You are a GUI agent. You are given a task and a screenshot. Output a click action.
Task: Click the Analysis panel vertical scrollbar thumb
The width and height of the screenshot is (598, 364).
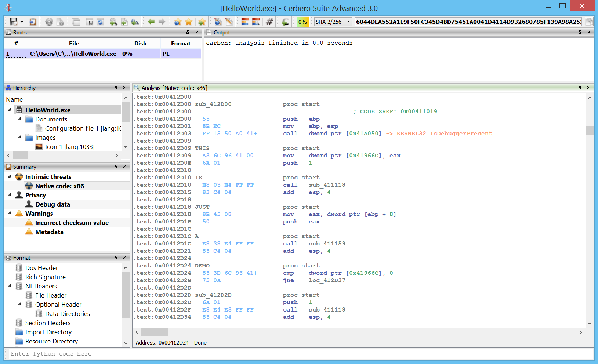click(590, 130)
